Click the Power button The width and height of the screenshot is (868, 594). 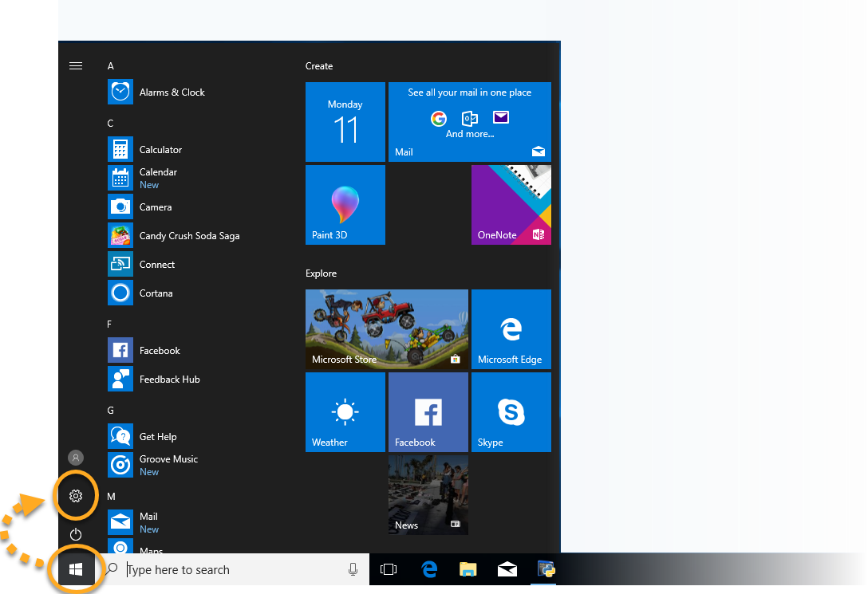click(76, 534)
